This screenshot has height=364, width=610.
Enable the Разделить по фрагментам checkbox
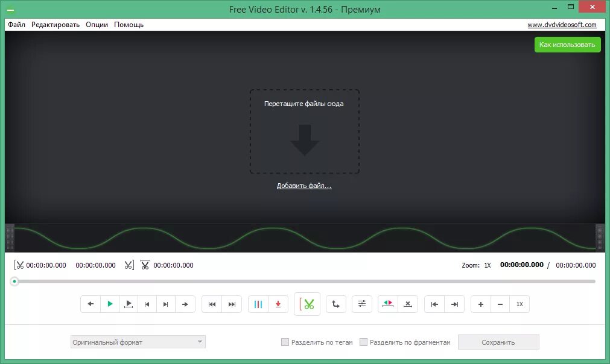363,342
